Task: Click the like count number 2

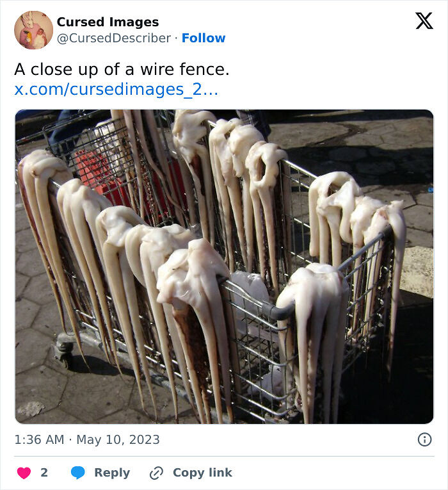Action: [x=44, y=473]
